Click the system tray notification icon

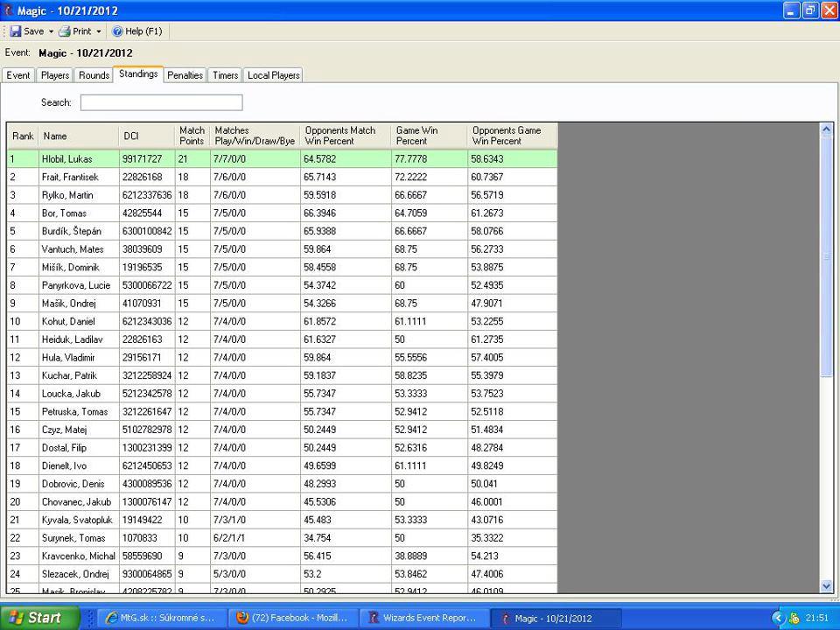coord(794,619)
